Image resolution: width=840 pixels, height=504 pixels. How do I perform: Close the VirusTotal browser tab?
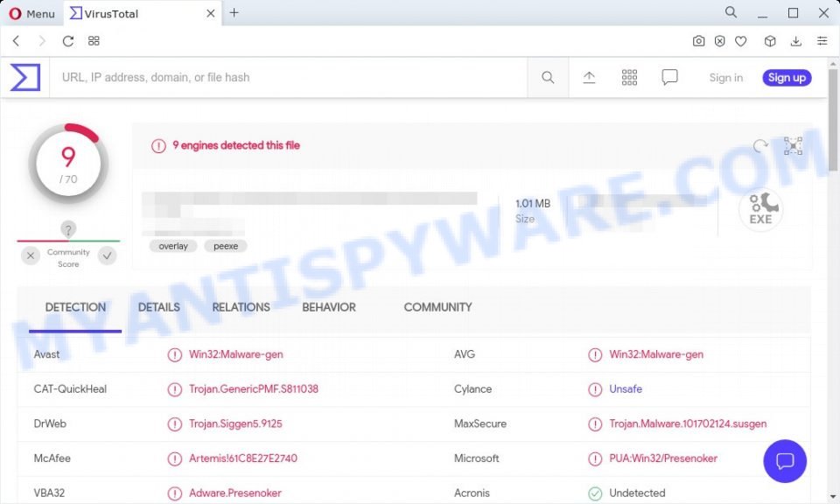tap(211, 13)
